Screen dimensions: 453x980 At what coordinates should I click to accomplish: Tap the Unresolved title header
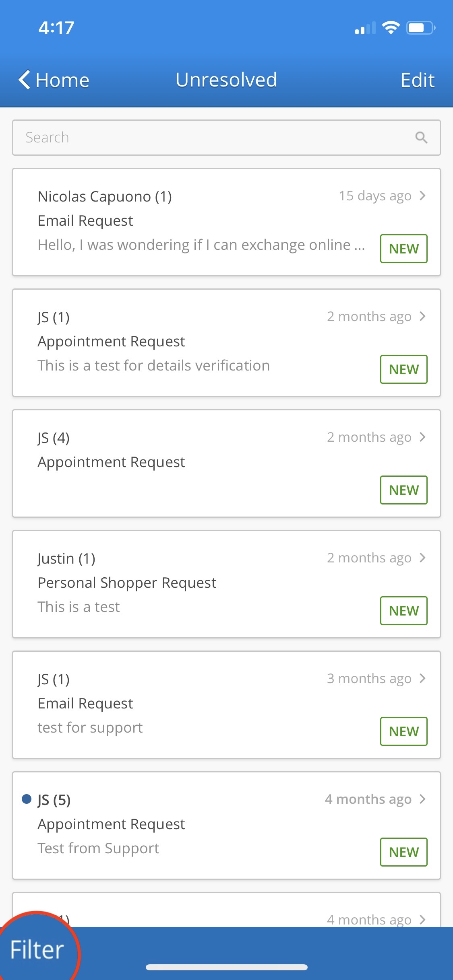pyautogui.click(x=226, y=80)
